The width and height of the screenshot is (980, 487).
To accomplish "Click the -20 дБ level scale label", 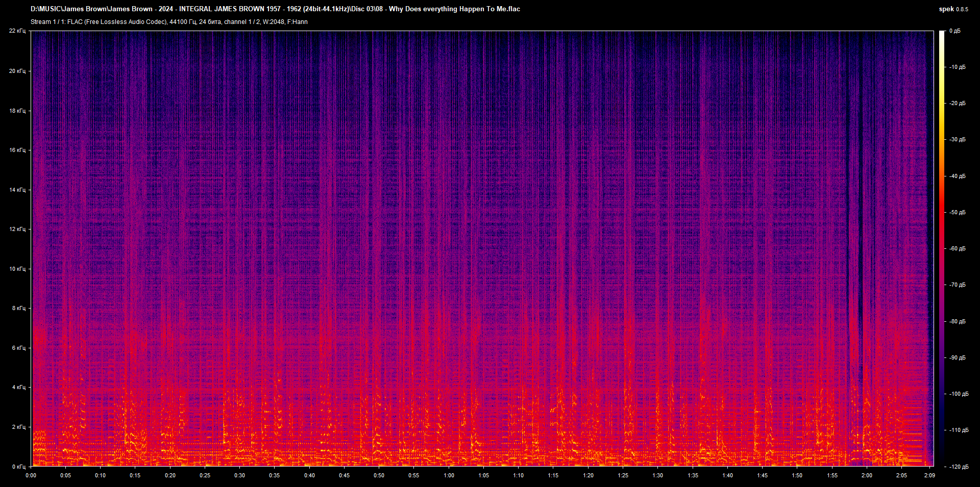I will (957, 104).
